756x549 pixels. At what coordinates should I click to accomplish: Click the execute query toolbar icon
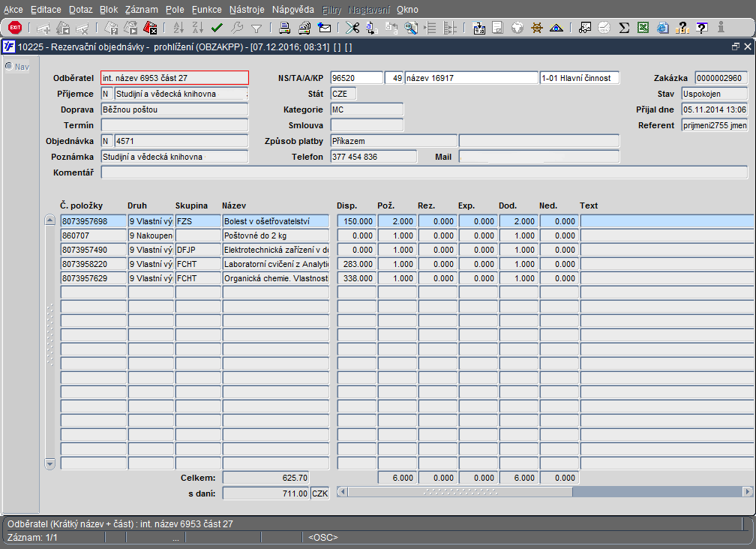click(x=130, y=28)
